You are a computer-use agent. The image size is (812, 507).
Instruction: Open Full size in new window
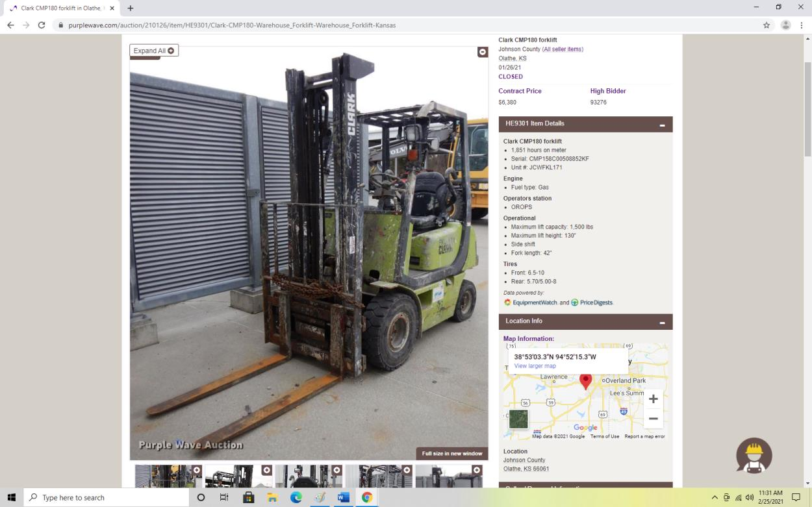452,453
